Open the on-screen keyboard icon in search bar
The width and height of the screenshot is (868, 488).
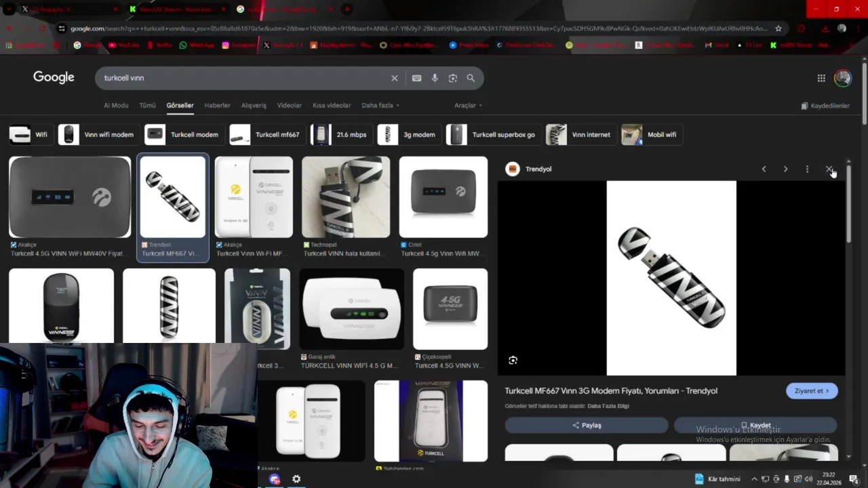click(x=416, y=78)
